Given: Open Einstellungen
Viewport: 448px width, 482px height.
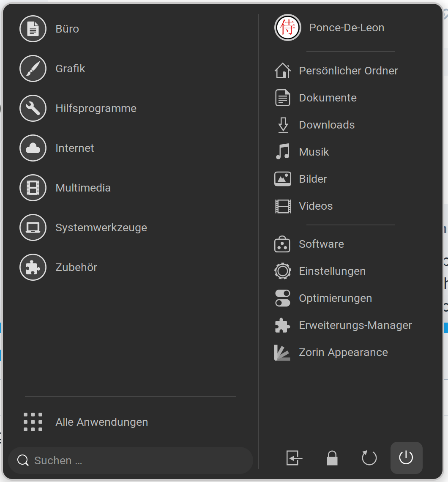Looking at the screenshot, I should click(x=332, y=271).
